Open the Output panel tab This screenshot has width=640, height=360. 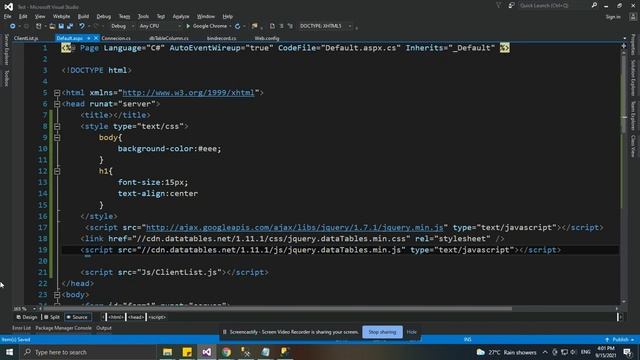[104, 328]
